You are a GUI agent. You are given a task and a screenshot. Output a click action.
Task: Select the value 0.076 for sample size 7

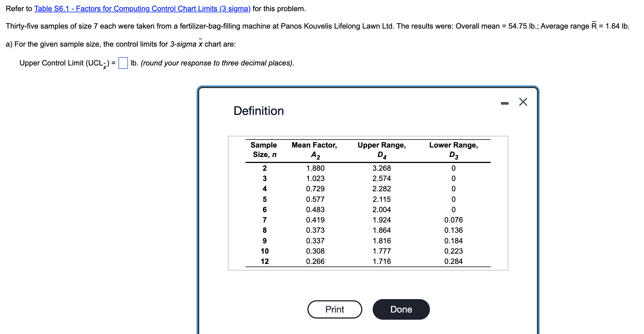454,220
